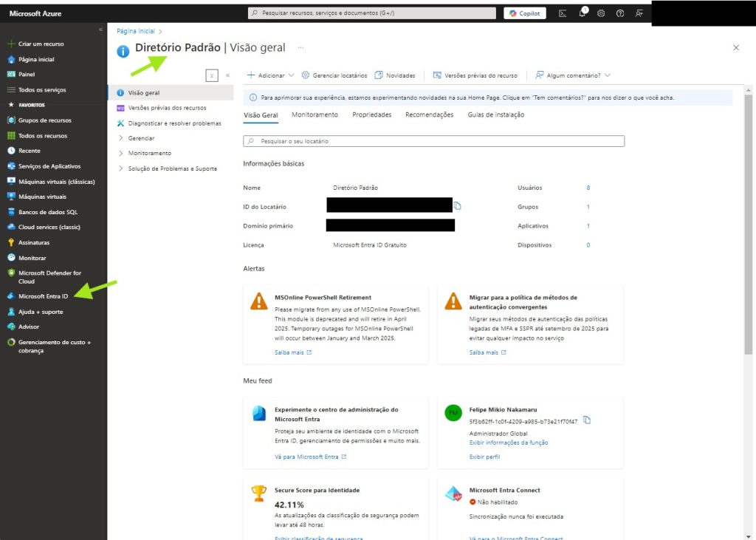Open the notifications bell

[x=583, y=13]
